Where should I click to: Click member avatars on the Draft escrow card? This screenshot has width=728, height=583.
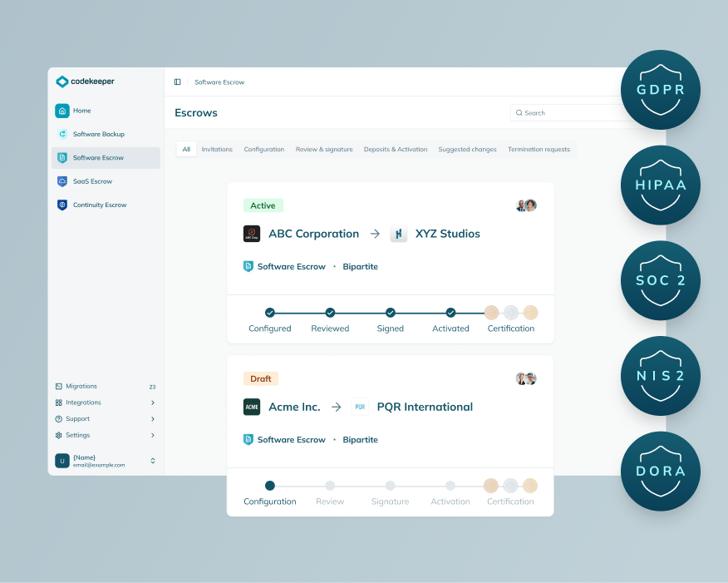tap(527, 378)
